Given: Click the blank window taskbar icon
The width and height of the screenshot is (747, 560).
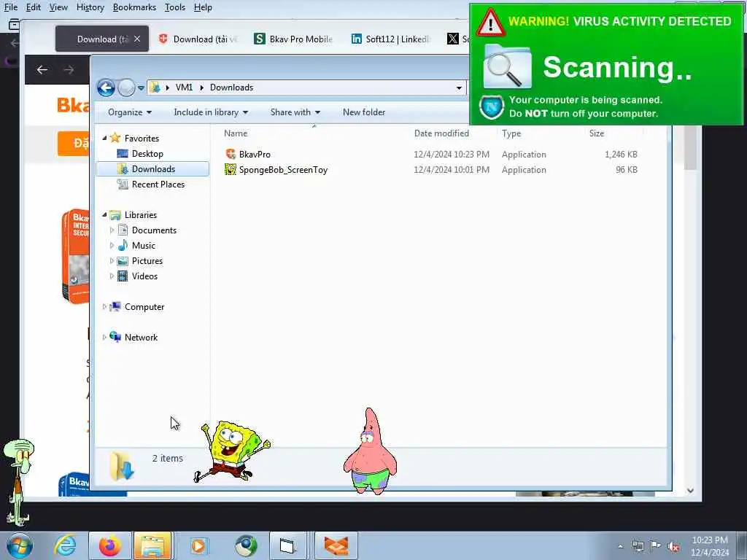Looking at the screenshot, I should pyautogui.click(x=287, y=545).
